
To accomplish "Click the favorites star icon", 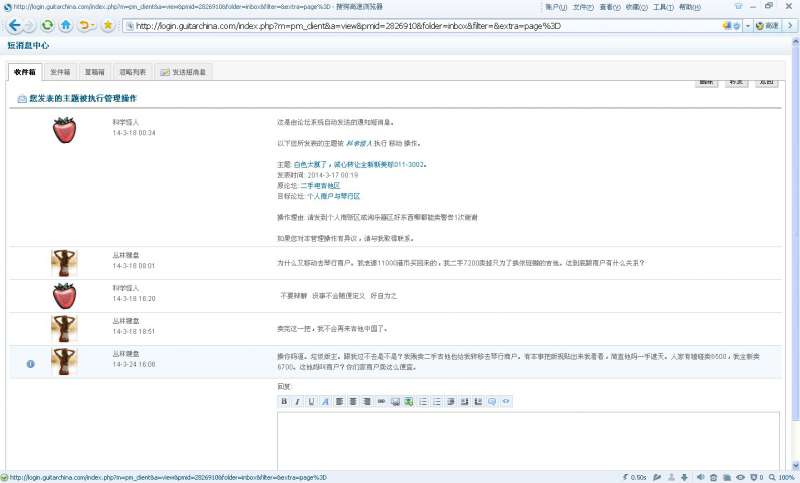I will [x=108, y=25].
